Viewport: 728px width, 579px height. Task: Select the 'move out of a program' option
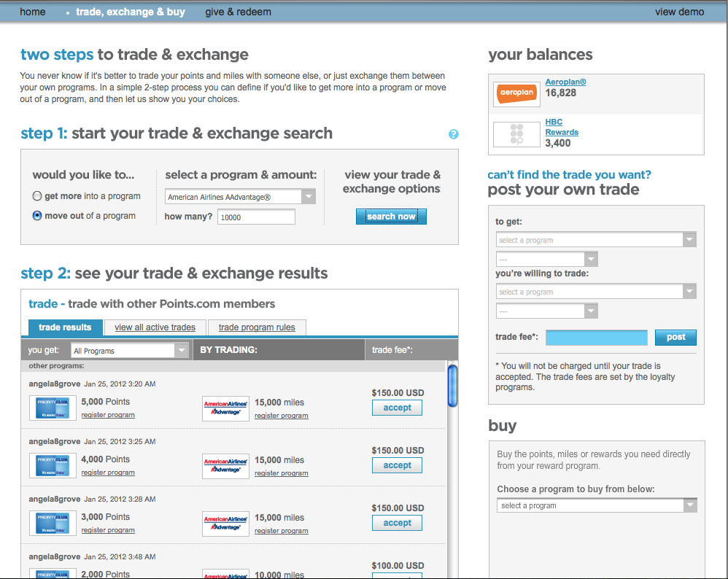pyautogui.click(x=37, y=216)
